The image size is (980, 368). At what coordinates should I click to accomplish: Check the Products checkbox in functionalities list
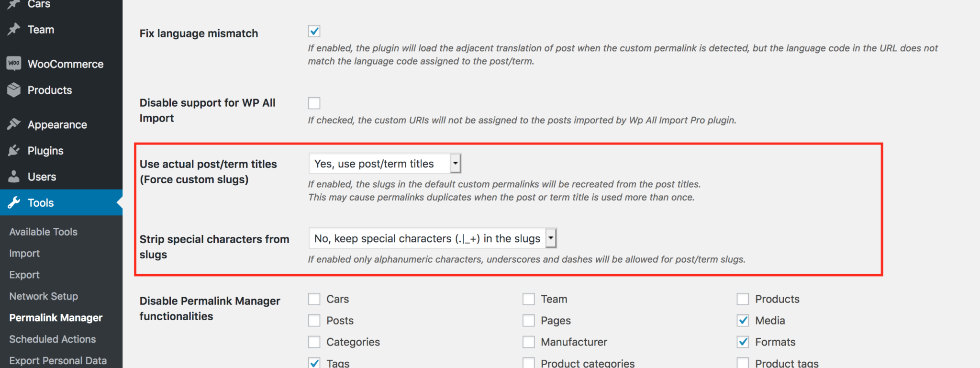(743, 299)
